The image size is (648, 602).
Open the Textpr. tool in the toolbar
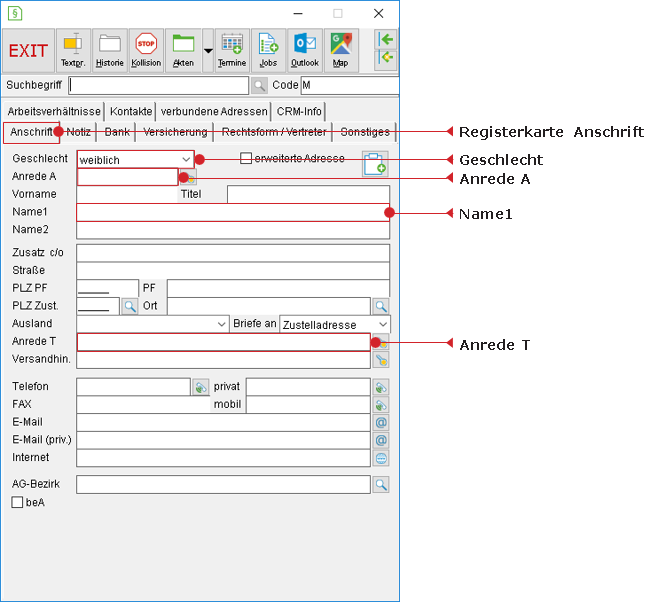click(x=73, y=51)
